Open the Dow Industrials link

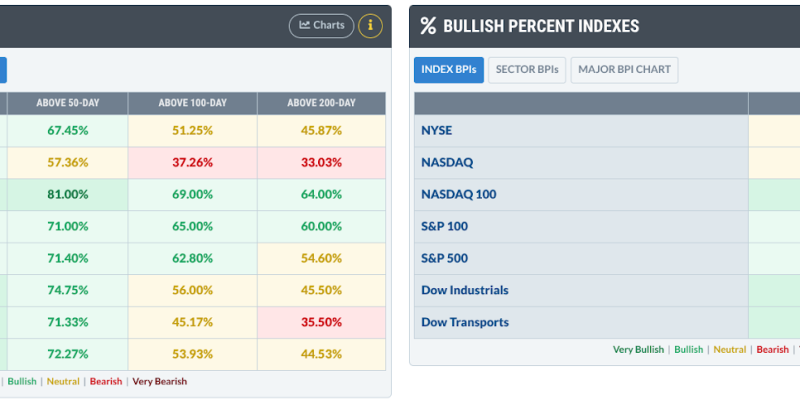[465, 290]
